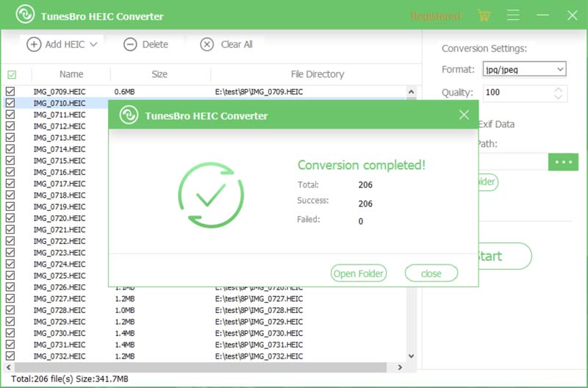Image resolution: width=588 pixels, height=388 pixels.
Task: Click Open Folder in the dialog
Action: click(359, 273)
